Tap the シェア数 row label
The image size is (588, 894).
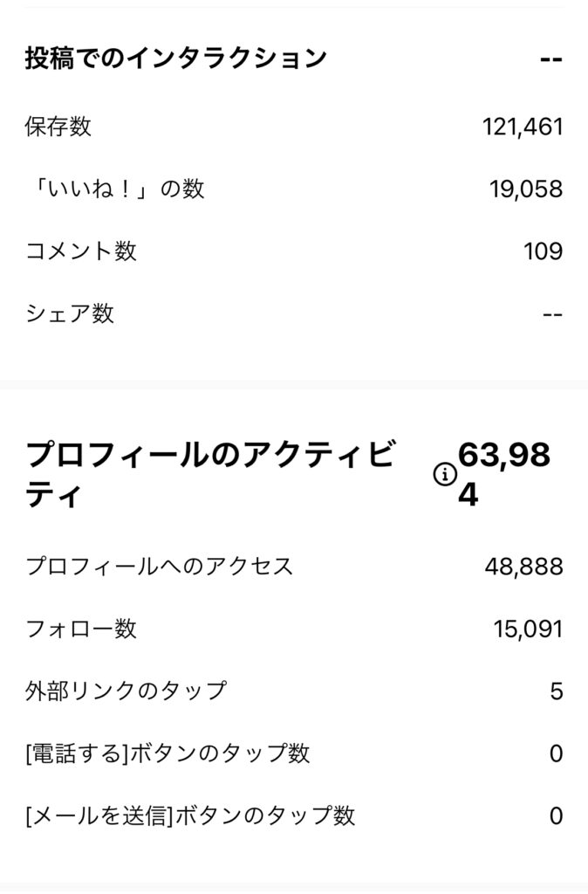click(x=70, y=313)
